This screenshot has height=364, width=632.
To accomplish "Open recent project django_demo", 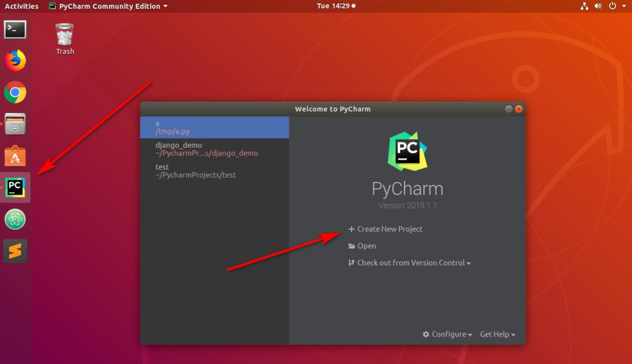I will (215, 149).
